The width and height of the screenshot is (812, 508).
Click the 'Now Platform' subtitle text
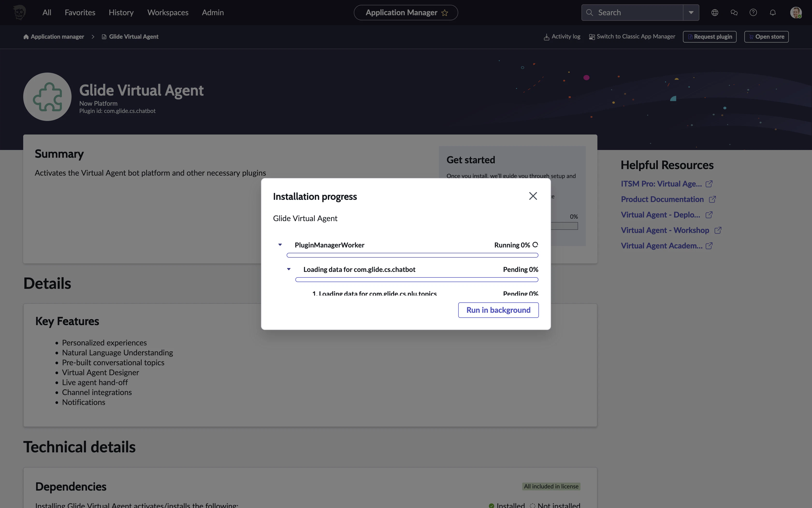click(x=98, y=104)
